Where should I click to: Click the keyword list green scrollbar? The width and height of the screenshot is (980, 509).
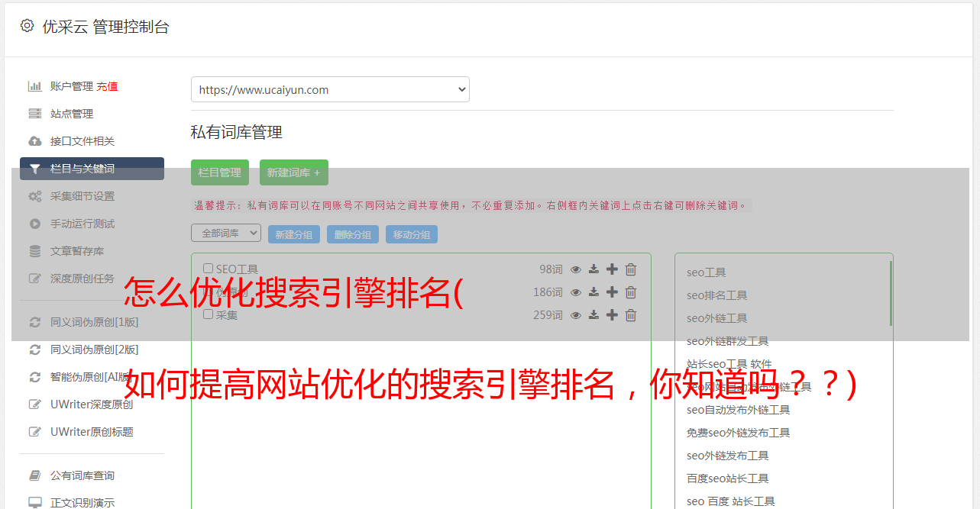[x=891, y=294]
